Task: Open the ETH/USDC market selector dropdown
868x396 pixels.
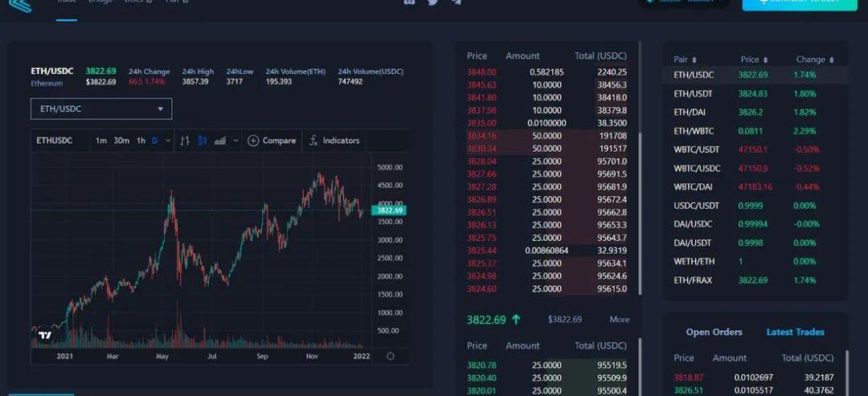Action: tap(101, 108)
